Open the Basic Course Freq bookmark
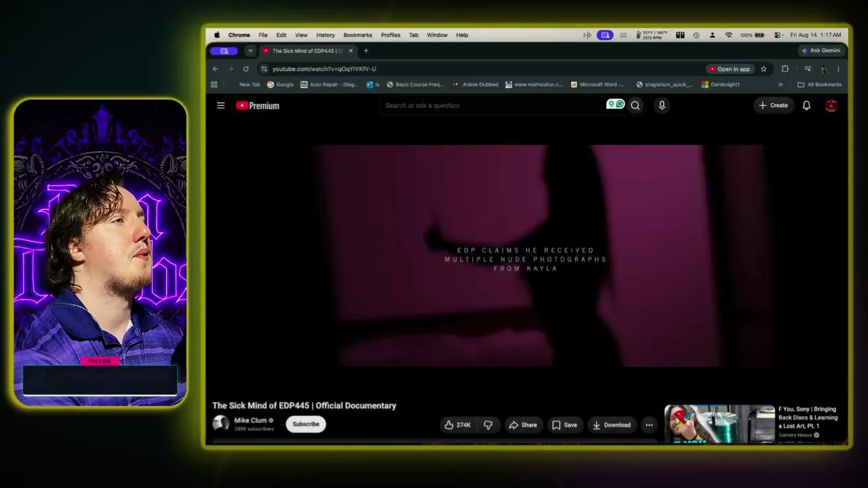The width and height of the screenshot is (868, 488). 414,85
